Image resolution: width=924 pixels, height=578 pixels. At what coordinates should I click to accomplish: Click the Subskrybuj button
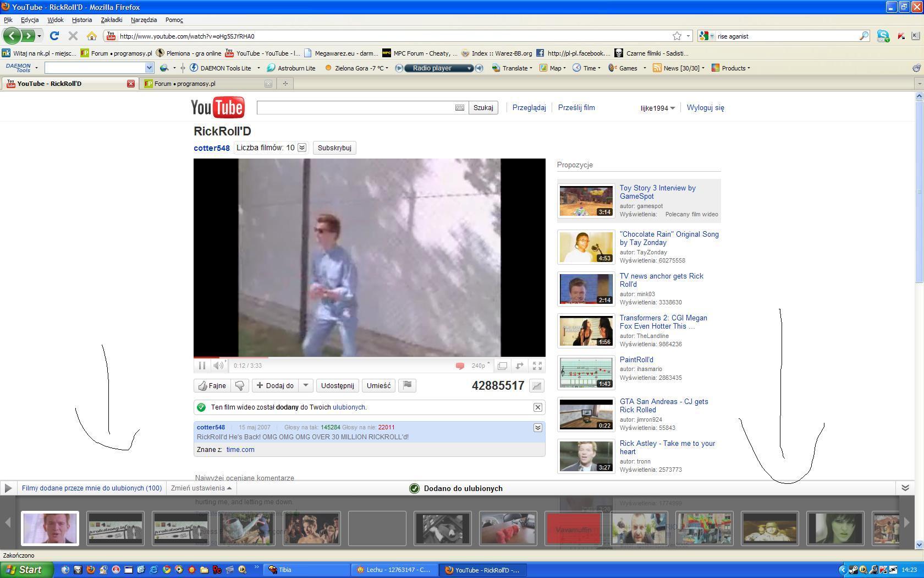tap(334, 148)
